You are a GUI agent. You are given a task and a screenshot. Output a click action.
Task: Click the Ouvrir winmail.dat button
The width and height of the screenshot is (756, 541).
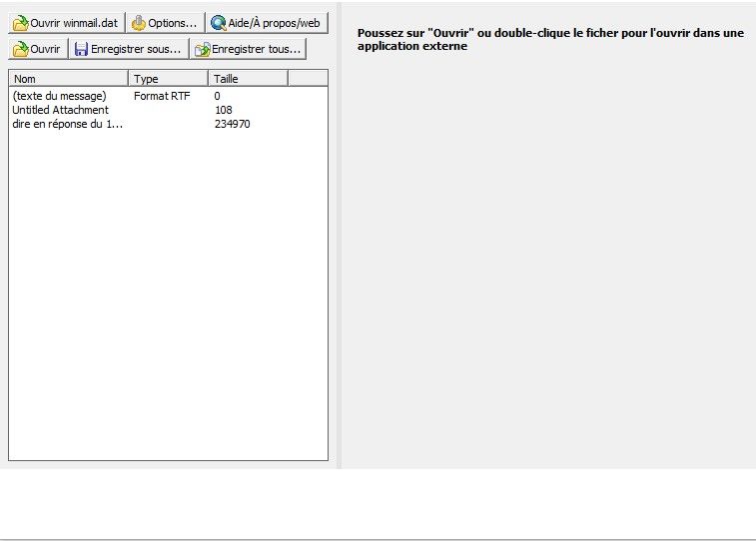(x=67, y=23)
